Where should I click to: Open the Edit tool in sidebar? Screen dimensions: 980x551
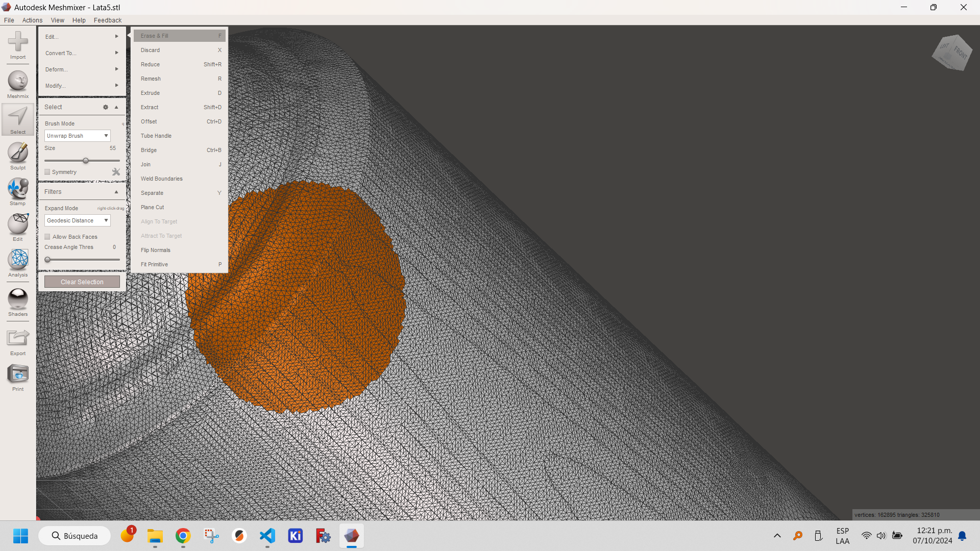coord(18,228)
